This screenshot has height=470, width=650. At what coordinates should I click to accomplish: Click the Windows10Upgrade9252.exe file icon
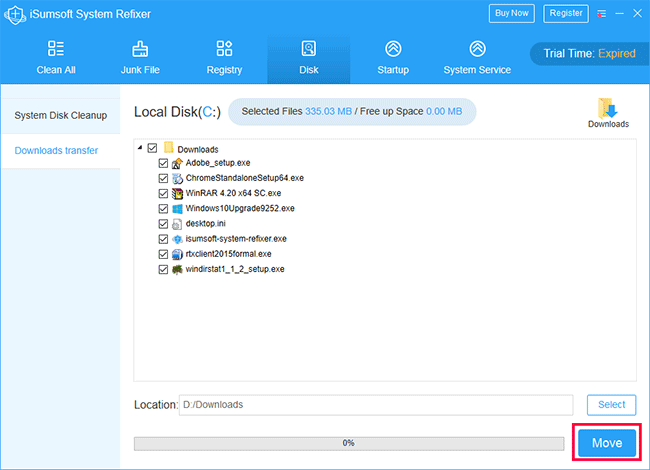[177, 208]
